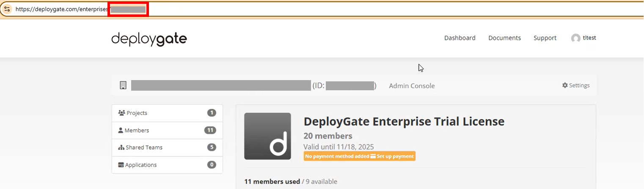Click the Members person icon
This screenshot has height=189, width=644.
click(x=121, y=131)
